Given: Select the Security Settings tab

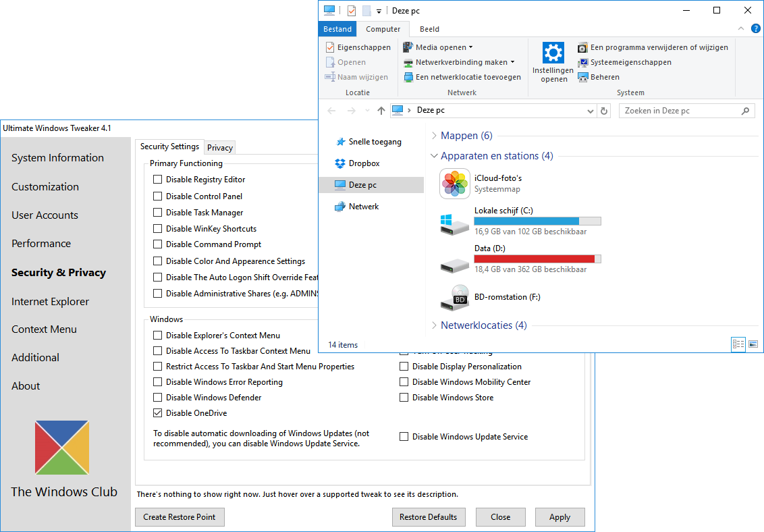Looking at the screenshot, I should 169,146.
